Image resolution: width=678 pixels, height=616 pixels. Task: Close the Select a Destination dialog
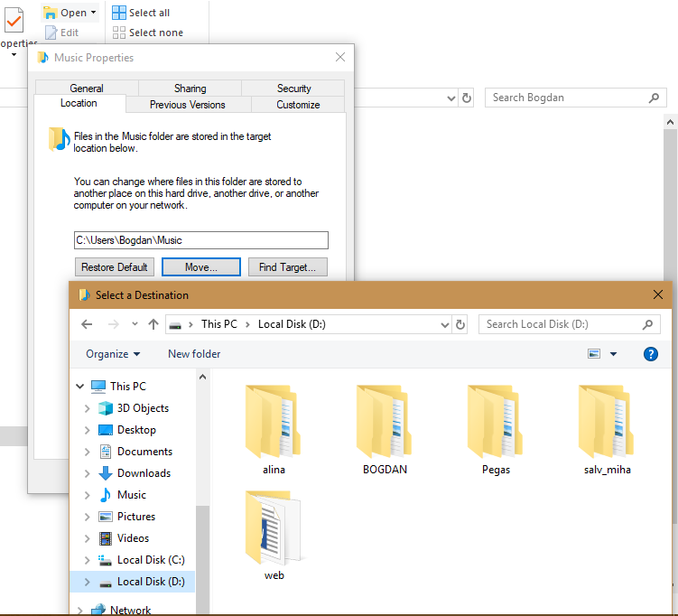657,294
